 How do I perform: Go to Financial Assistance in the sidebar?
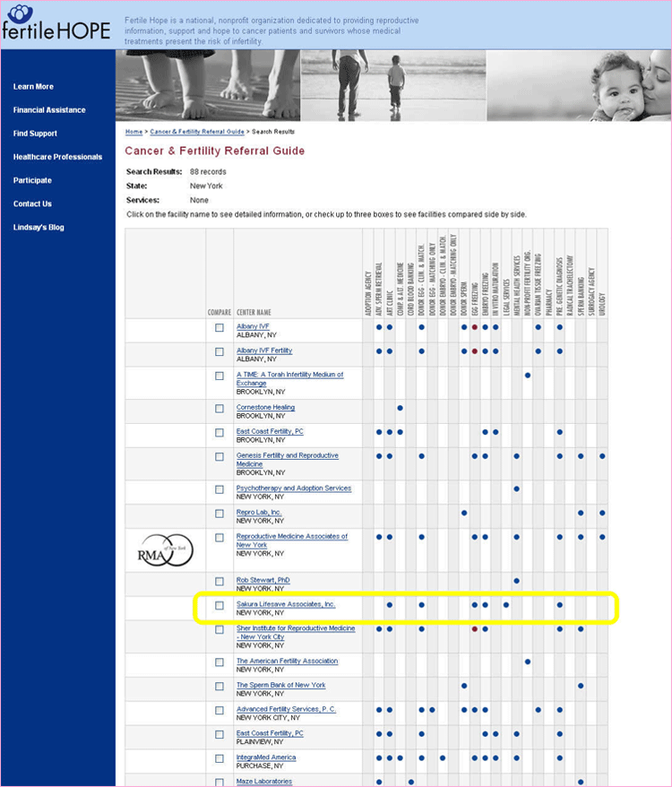click(x=49, y=110)
